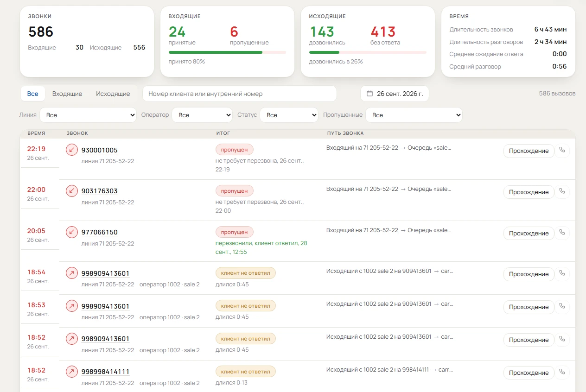Click 586 вызовов counter text
Image resolution: width=586 pixels, height=392 pixels.
(x=557, y=94)
